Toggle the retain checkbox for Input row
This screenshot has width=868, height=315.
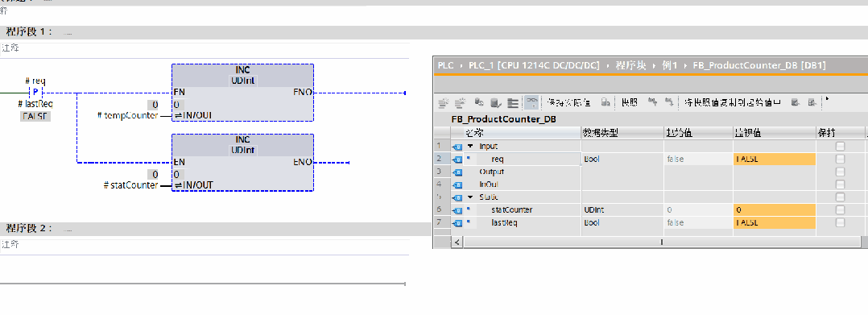(841, 146)
